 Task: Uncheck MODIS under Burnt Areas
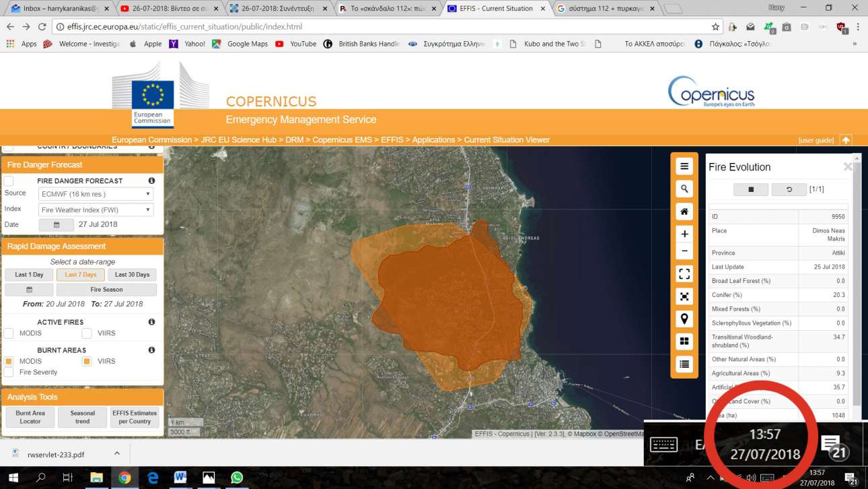(9, 361)
